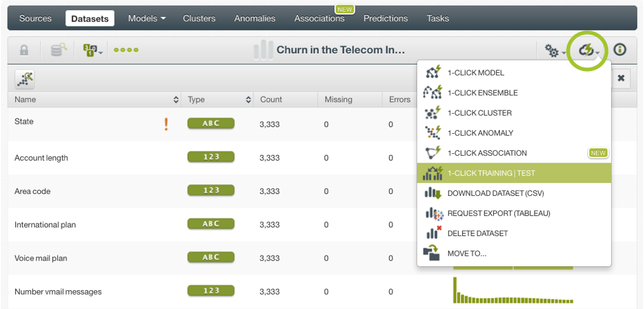Switch to the Anomalies tab
This screenshot has height=309, width=644.
(x=255, y=18)
